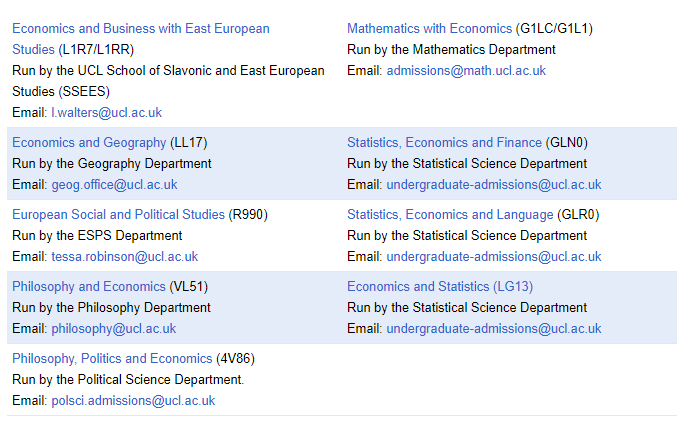Viewport: 691px width, 433px height.
Task: Open Statistics, Economics and Finance link
Action: [x=444, y=143]
